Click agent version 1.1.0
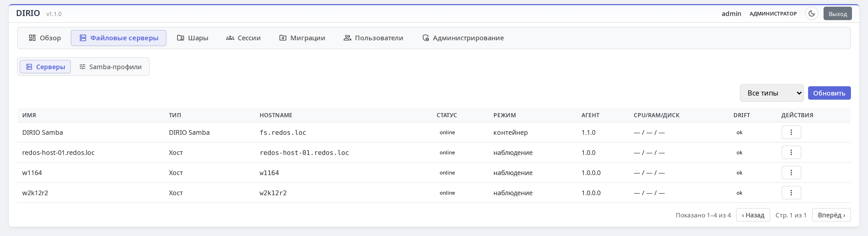The image size is (868, 236). [588, 132]
